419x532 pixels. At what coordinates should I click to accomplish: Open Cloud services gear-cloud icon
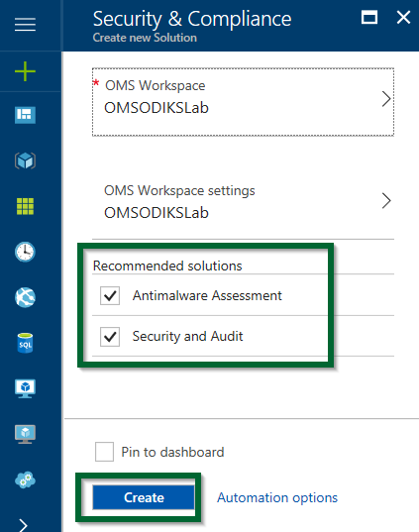25,479
